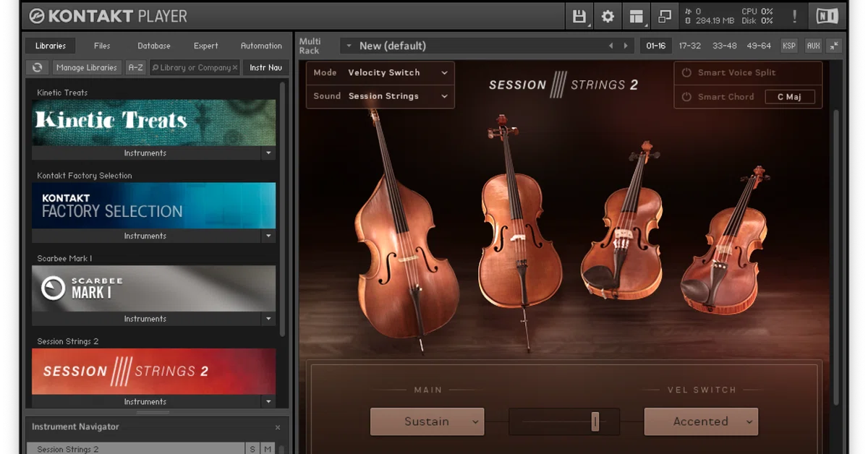The image size is (868, 454).
Task: Toggle minimized view icon in header
Action: [665, 16]
